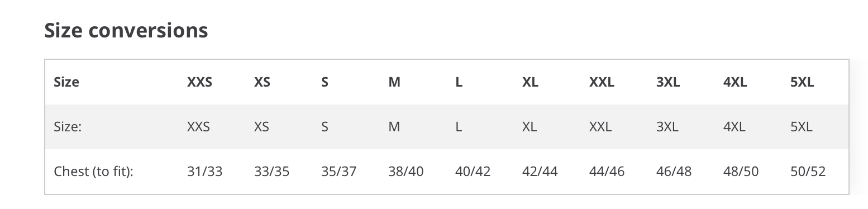Click the 48/50 chest cell
Image resolution: width=868 pixels, height=209 pixels.
click(741, 172)
